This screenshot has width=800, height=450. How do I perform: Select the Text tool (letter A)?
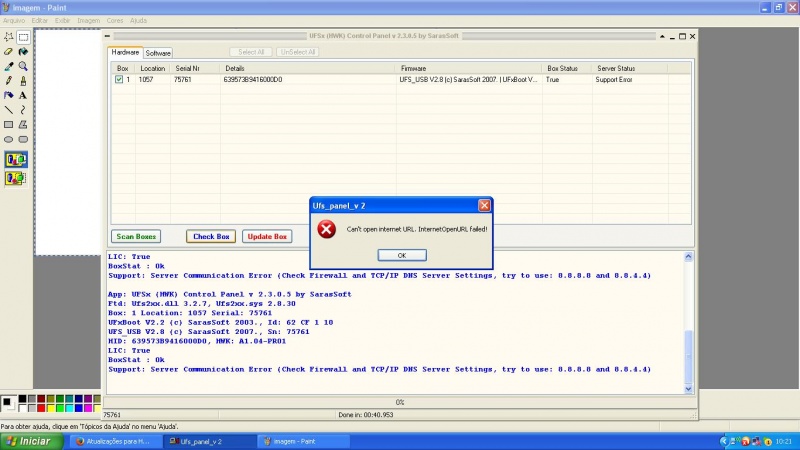tap(23, 95)
